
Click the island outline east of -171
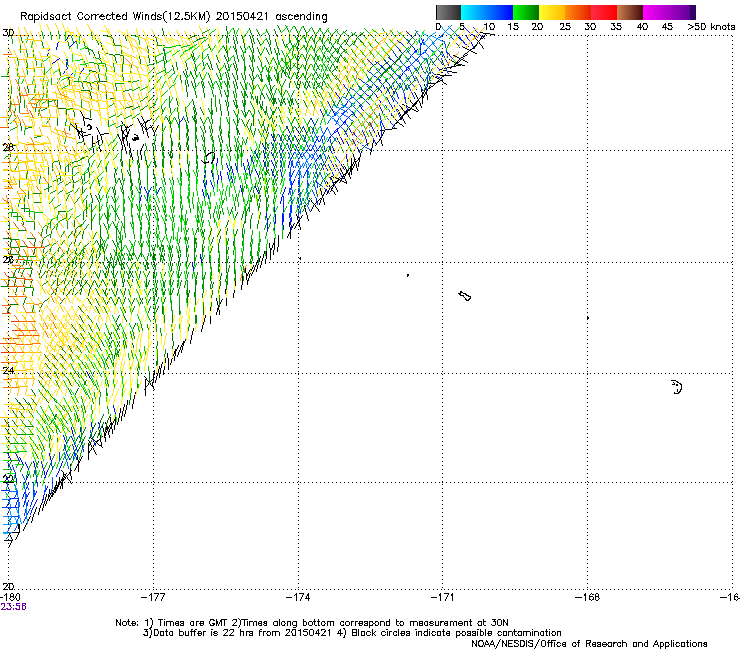coord(464,296)
